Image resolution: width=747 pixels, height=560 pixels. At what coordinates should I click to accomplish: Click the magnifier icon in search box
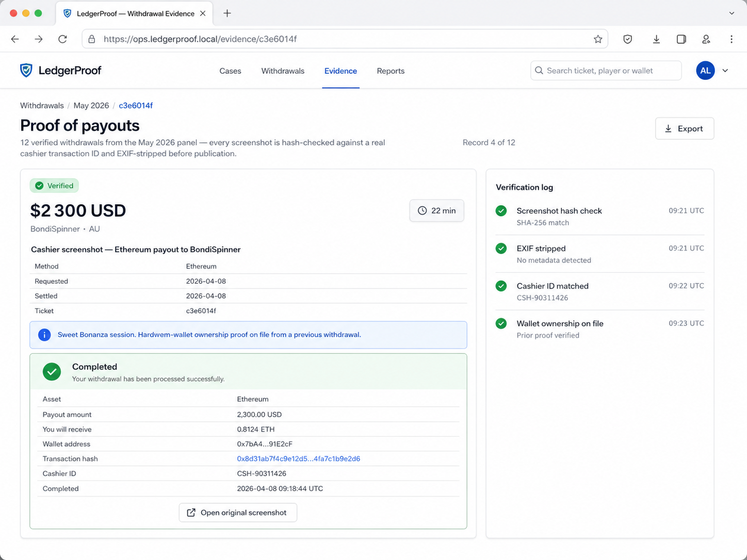click(x=539, y=71)
